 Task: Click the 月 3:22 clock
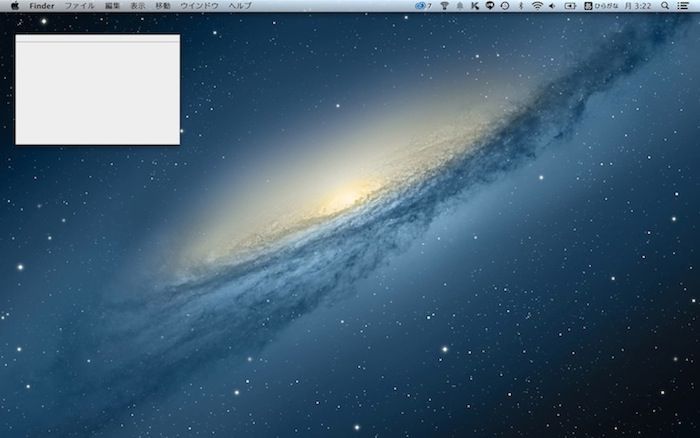click(638, 6)
